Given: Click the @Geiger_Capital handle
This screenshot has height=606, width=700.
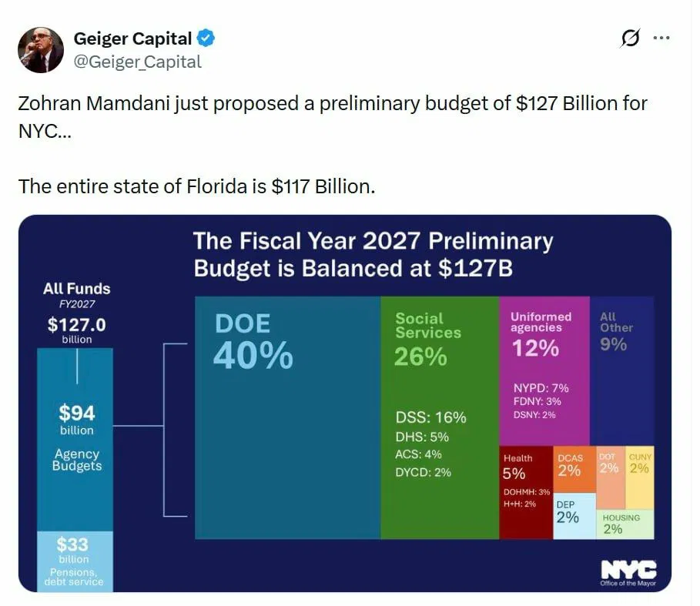Looking at the screenshot, I should [x=137, y=62].
